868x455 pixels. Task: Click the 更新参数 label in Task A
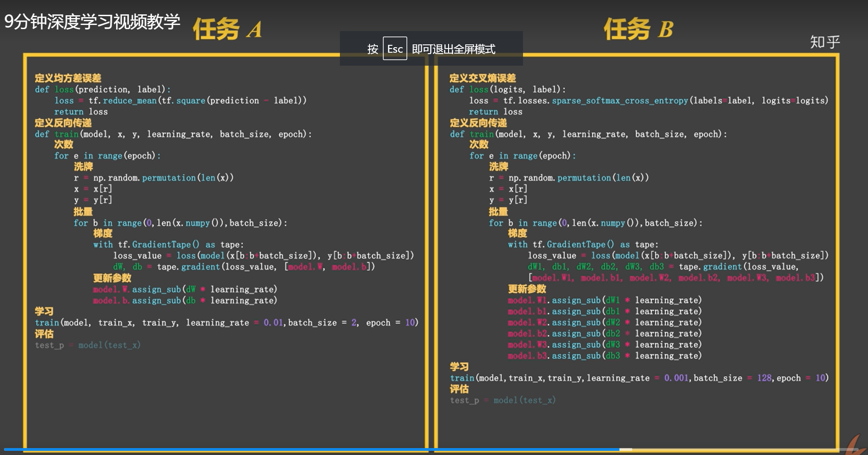coord(112,278)
